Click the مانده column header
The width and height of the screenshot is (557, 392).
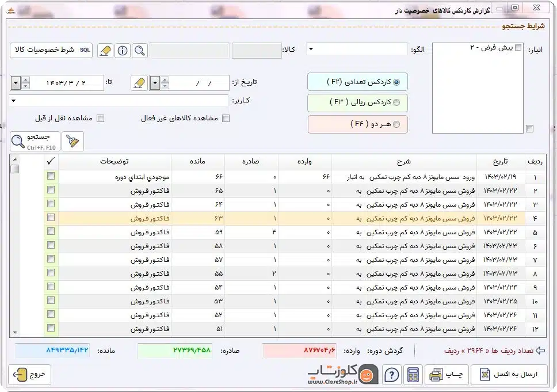197,162
